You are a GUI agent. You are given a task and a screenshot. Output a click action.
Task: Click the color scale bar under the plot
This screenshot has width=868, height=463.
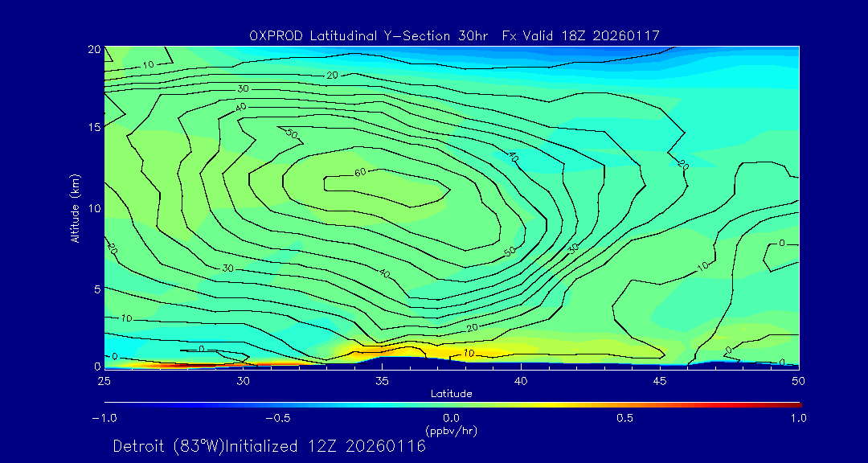452,405
